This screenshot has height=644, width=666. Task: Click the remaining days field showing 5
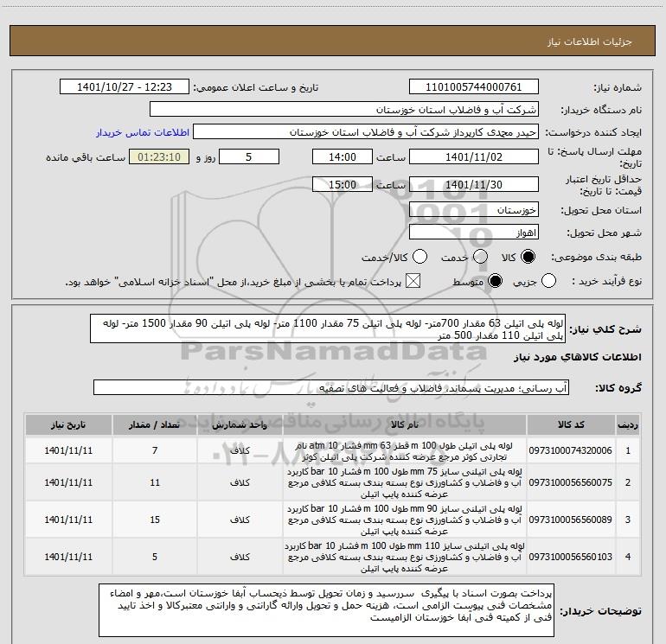[x=249, y=156]
